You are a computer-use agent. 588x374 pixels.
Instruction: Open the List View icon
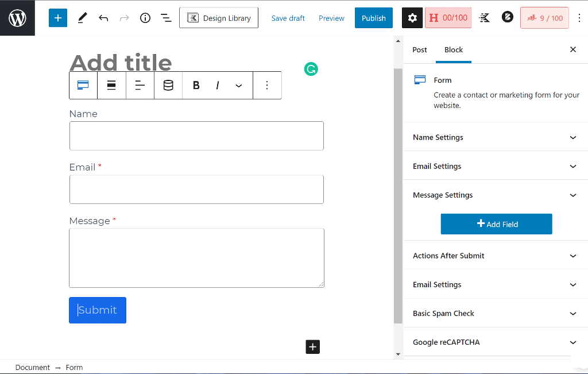(x=166, y=18)
